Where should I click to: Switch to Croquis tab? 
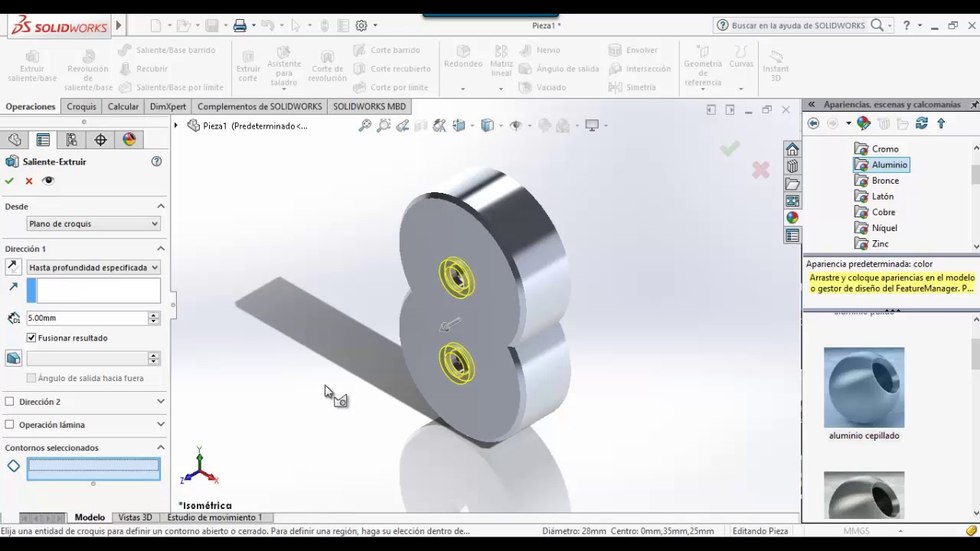[x=81, y=106]
